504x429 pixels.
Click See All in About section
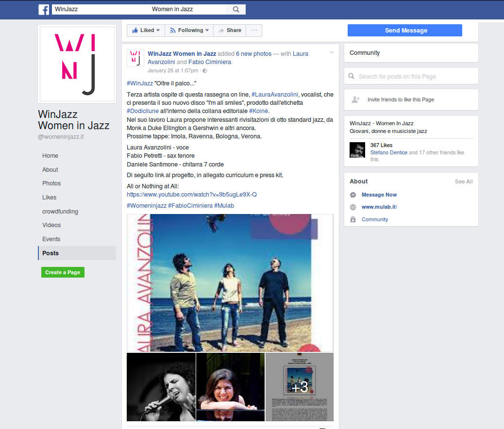[x=464, y=181]
